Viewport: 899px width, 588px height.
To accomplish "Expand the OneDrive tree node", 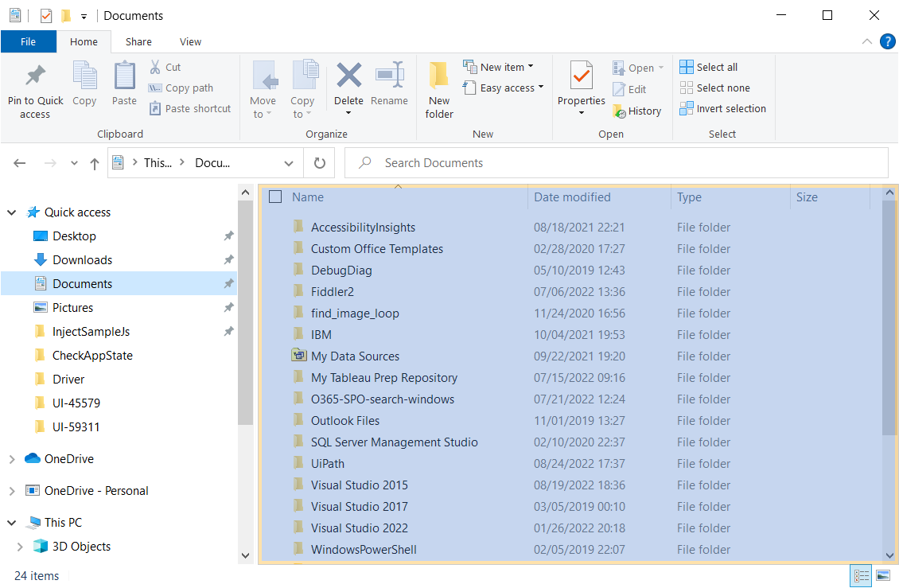I will pyautogui.click(x=12, y=459).
